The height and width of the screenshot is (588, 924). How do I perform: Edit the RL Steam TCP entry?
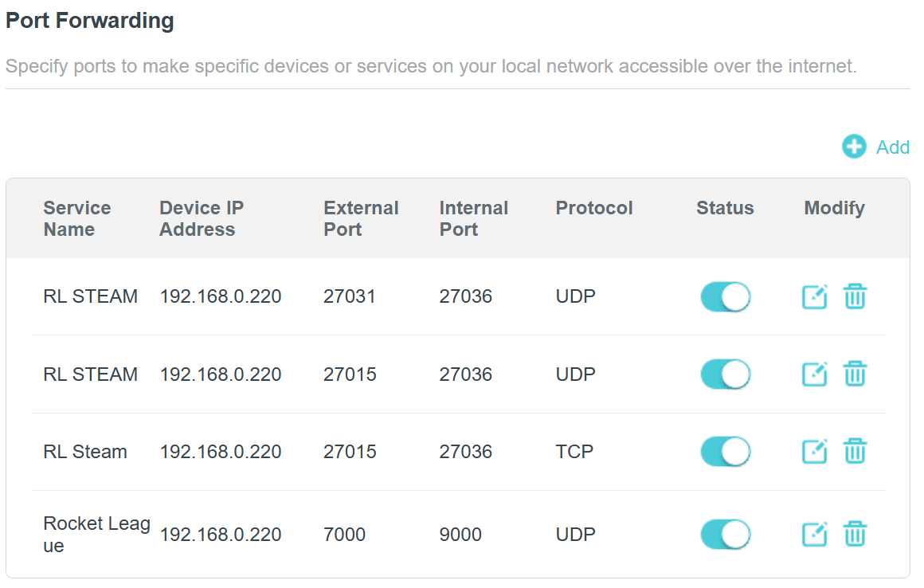pos(814,452)
